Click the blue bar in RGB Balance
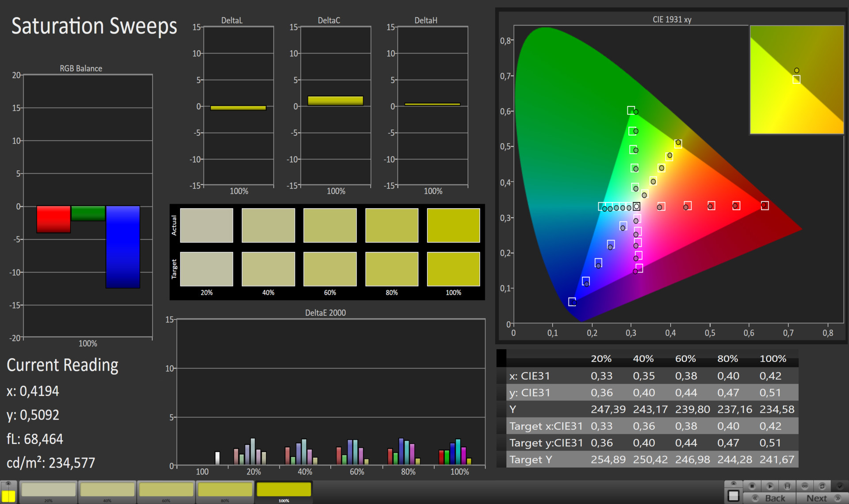849x504 pixels. [122, 247]
